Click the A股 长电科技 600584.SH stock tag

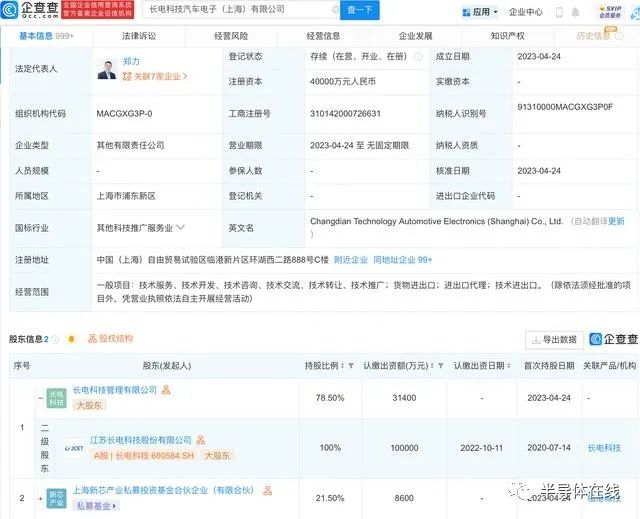tap(144, 455)
